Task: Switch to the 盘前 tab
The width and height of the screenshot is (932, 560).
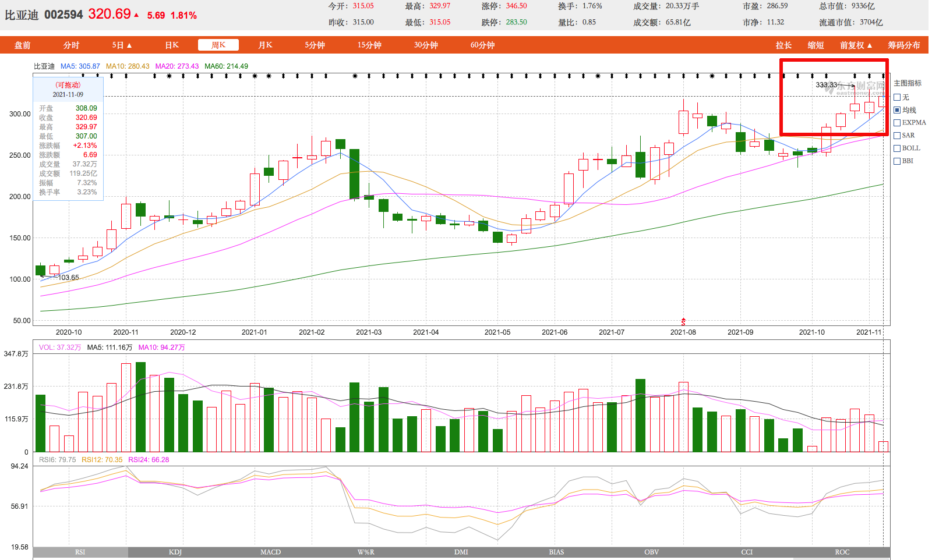Action: (x=23, y=45)
